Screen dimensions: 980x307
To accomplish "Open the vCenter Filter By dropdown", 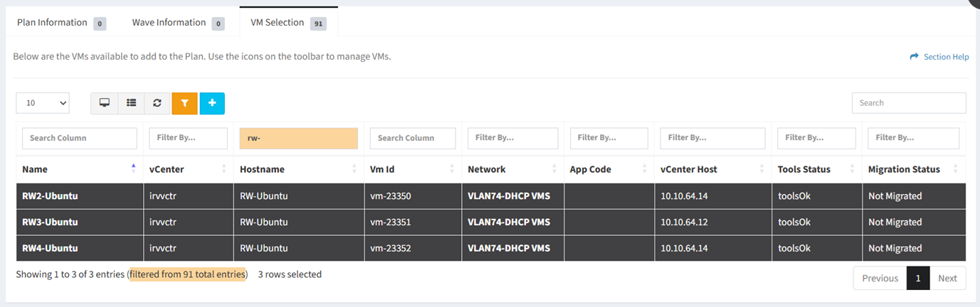I will [188, 138].
